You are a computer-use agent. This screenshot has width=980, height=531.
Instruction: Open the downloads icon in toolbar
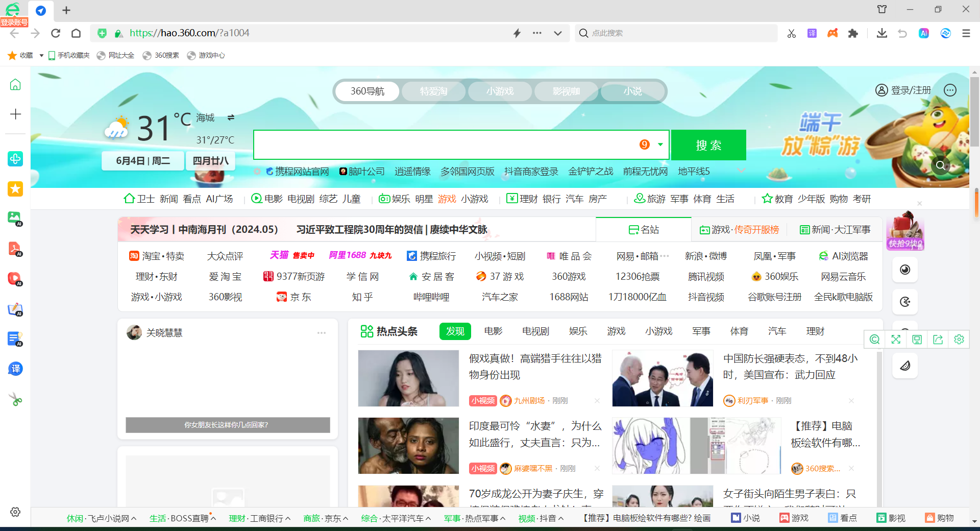(x=881, y=33)
